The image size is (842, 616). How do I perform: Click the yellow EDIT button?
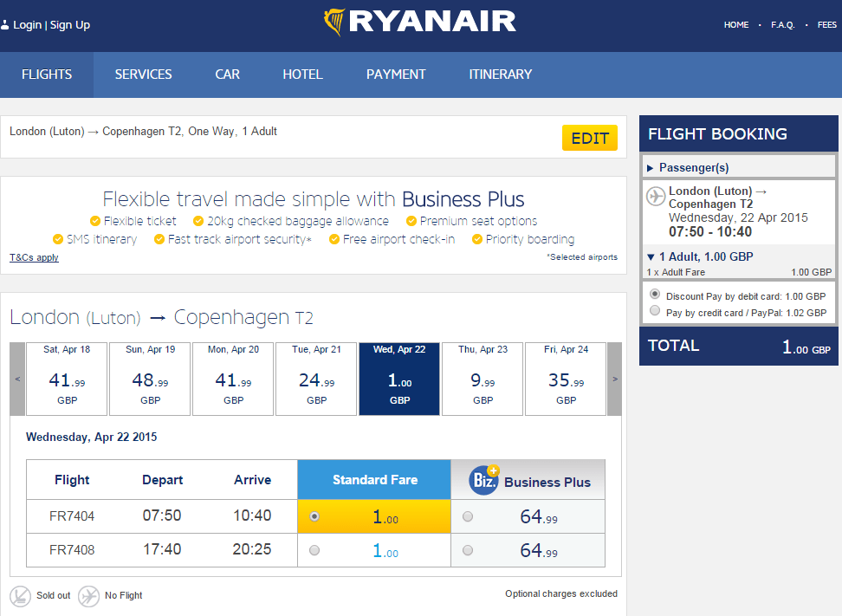tap(590, 138)
